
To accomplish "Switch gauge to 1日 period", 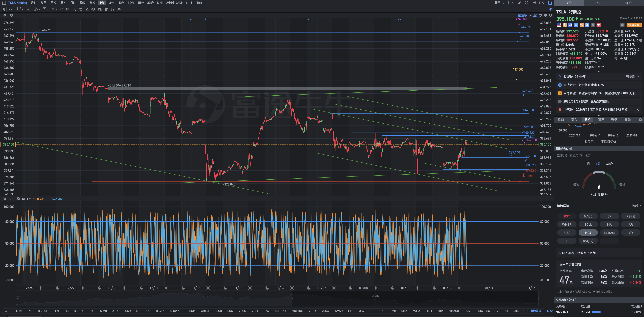I will 588,164.
